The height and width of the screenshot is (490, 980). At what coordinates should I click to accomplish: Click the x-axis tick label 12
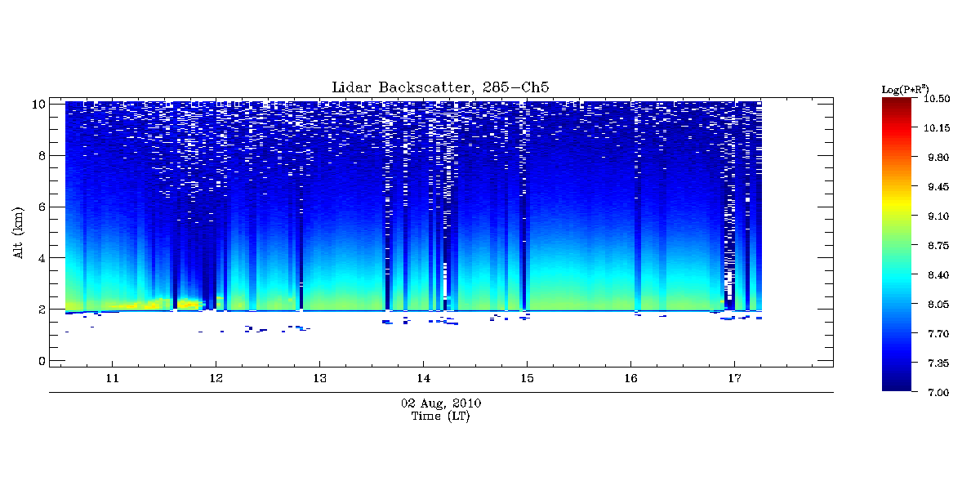pos(216,378)
